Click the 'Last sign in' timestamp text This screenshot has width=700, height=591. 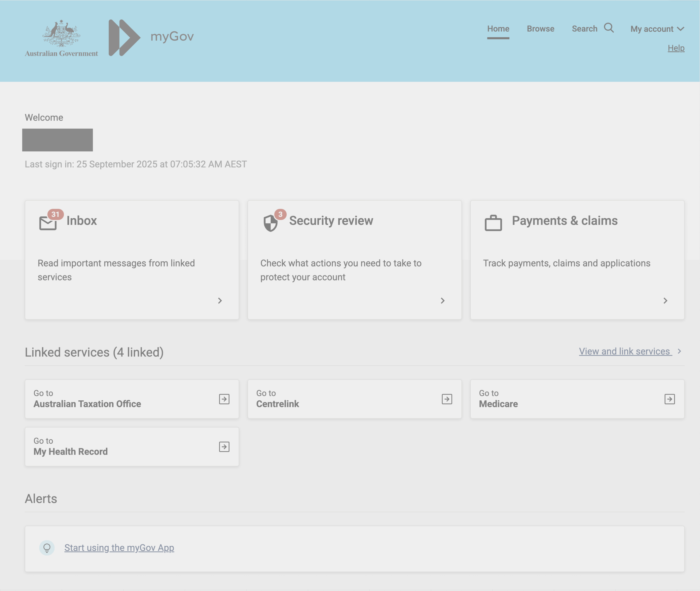click(x=136, y=164)
